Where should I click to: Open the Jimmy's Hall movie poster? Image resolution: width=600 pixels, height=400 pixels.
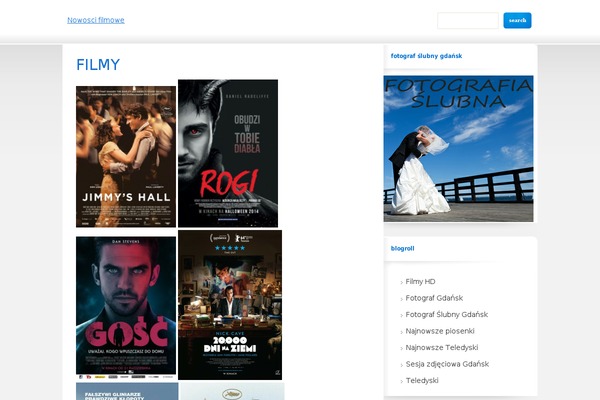pos(126,157)
